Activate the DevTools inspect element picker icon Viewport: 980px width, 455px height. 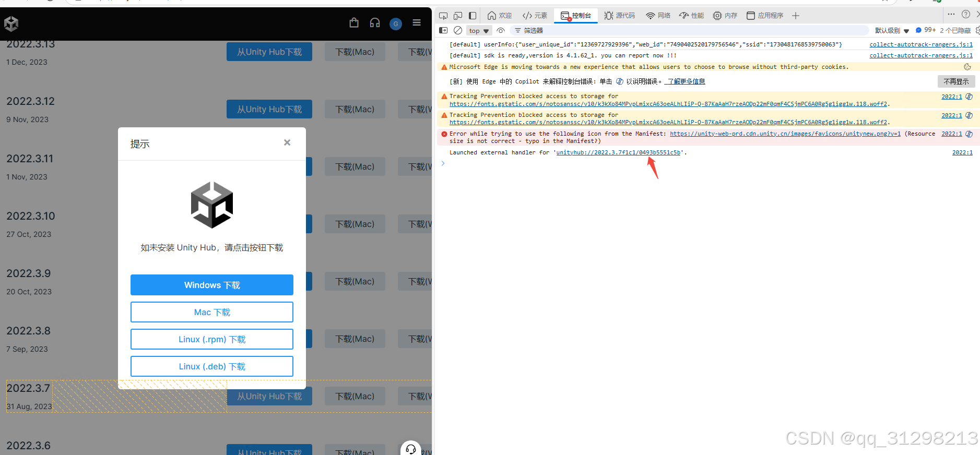443,16
